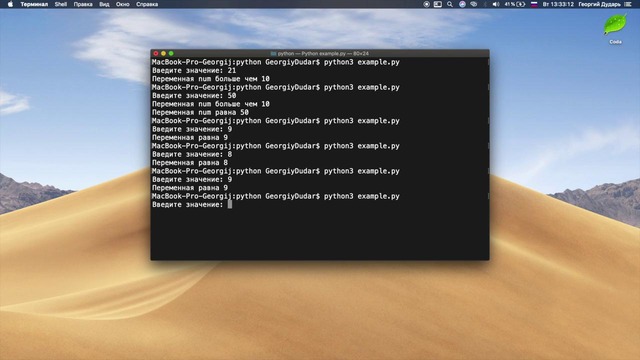Click the Terminal window title text

tap(323, 53)
